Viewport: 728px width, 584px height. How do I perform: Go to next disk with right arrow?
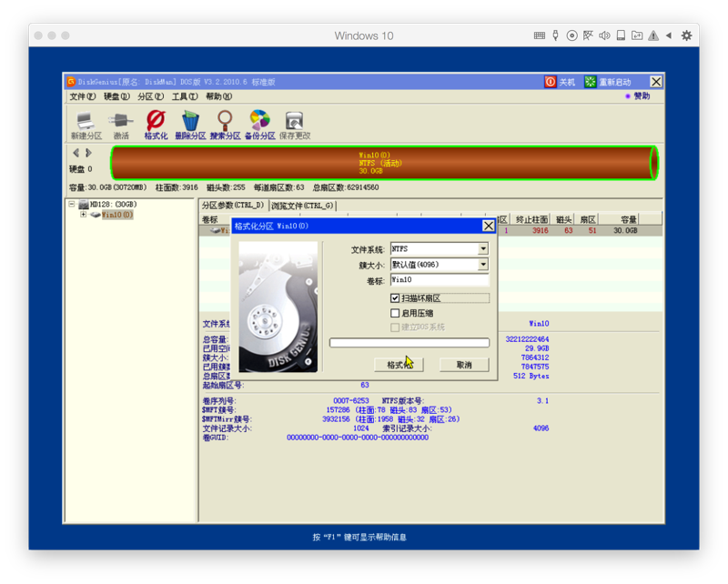[x=88, y=153]
